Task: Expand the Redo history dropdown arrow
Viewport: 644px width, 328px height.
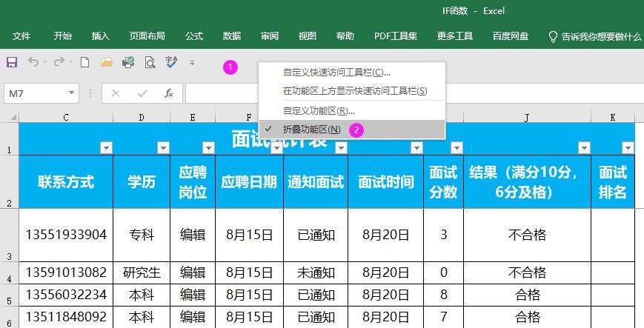Action: tap(70, 62)
